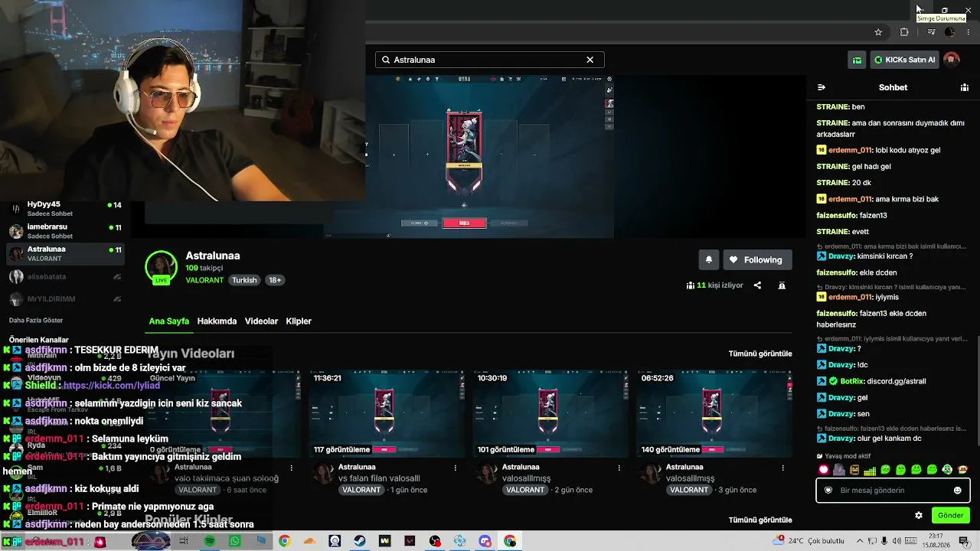This screenshot has height=551, width=980.
Task: Open chat settings gear
Action: click(x=919, y=515)
